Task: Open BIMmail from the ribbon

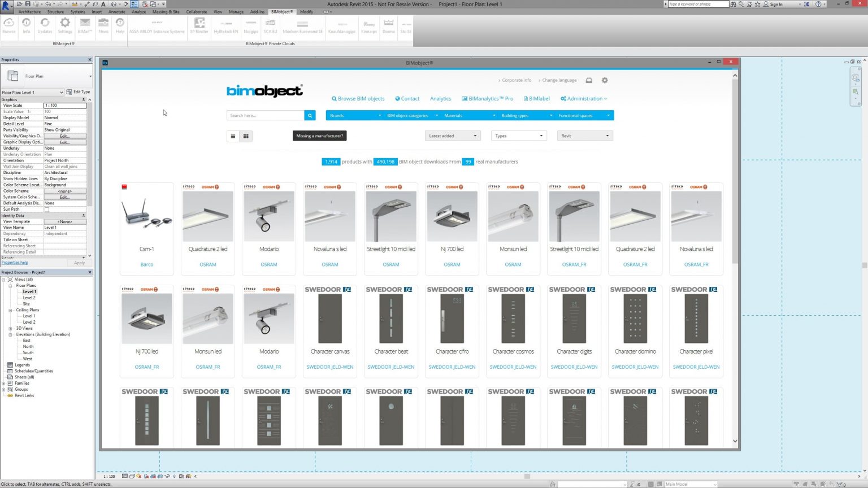Action: 85,25
